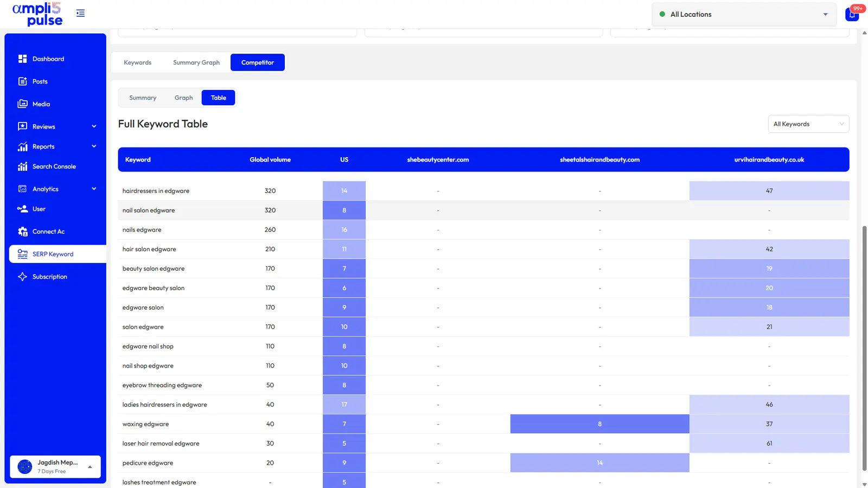Viewport: 868px width, 488px height.
Task: Open the Summary sub-tab
Action: click(x=143, y=98)
